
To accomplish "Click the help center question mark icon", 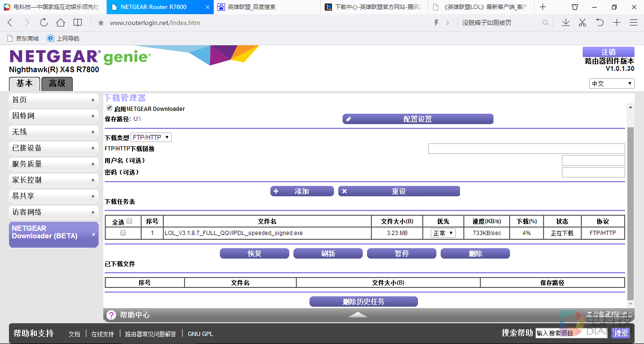I will pyautogui.click(x=111, y=315).
